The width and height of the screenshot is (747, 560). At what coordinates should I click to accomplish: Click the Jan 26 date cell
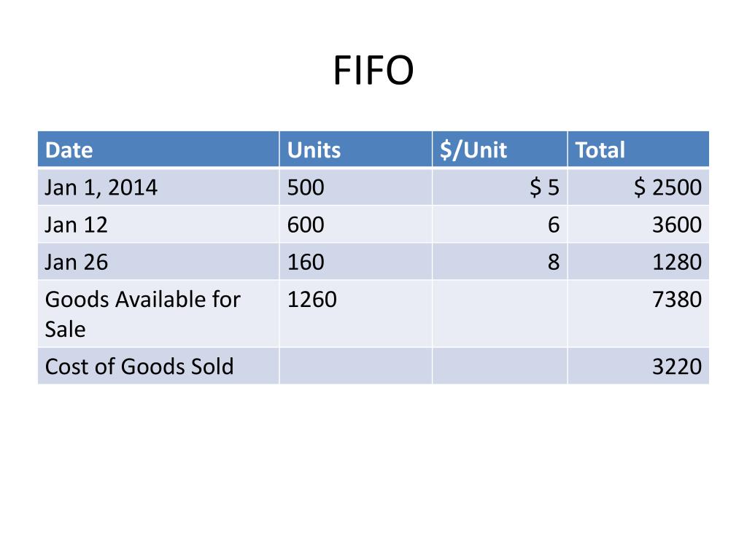76,262
